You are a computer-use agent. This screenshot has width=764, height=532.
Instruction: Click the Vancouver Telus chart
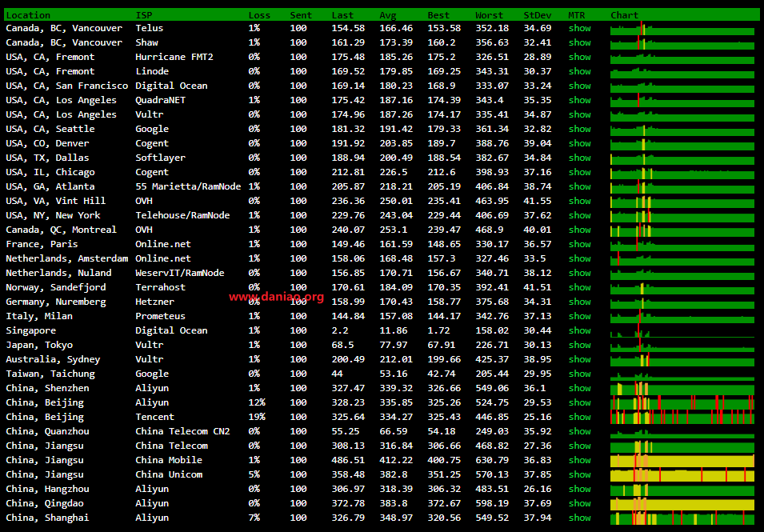pos(682,28)
